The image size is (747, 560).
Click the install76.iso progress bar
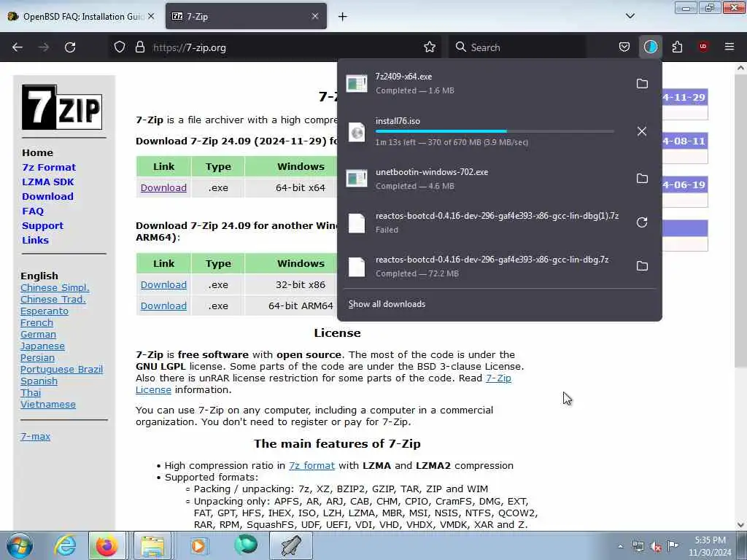coord(495,131)
